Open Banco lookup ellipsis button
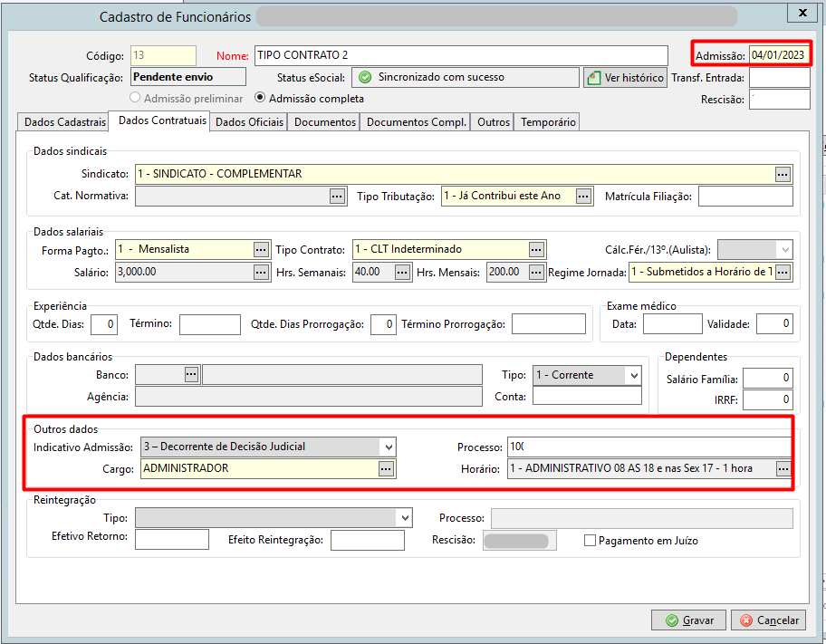Screen dimensions: 826x644 coord(191,375)
